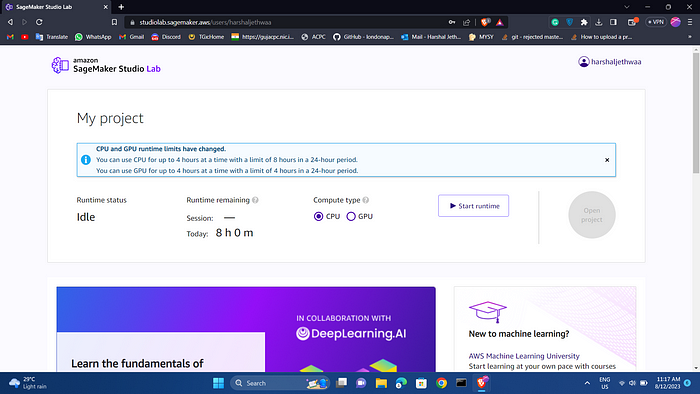Open saved passwords key icon
Image resolution: width=700 pixels, height=394 pixels.
click(x=452, y=22)
